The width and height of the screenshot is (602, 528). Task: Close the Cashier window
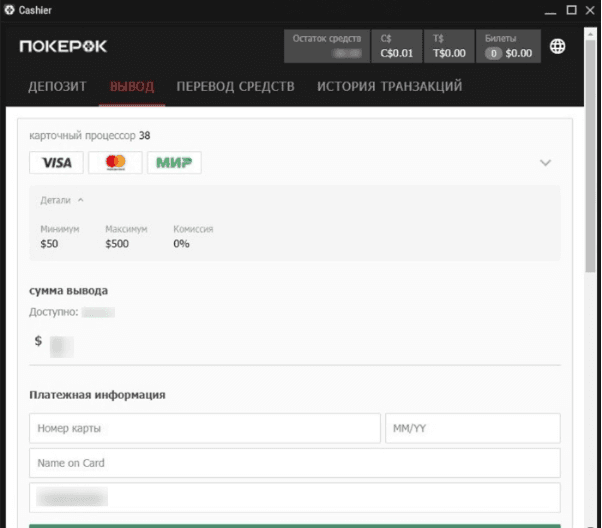pyautogui.click(x=590, y=10)
